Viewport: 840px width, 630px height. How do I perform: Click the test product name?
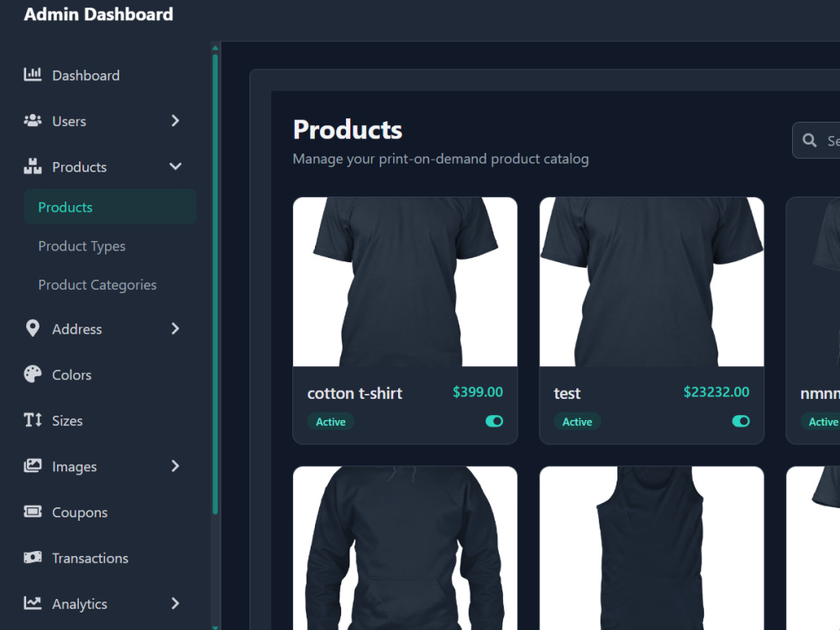[x=567, y=393]
